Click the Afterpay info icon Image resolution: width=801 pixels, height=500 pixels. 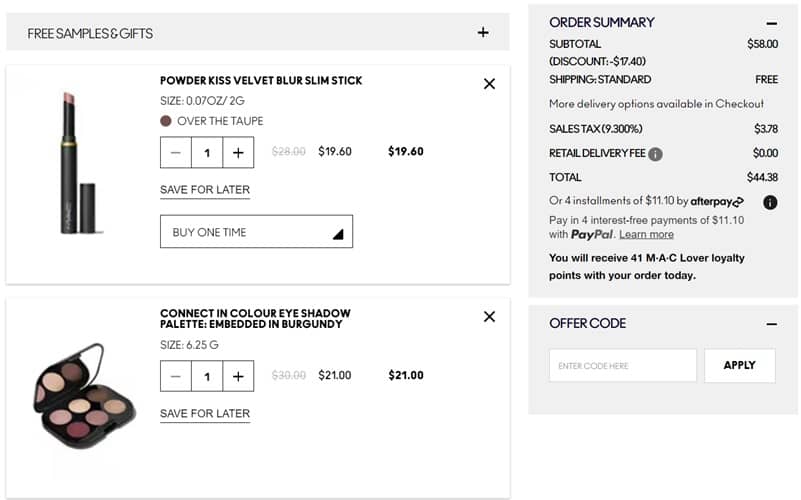(x=770, y=202)
